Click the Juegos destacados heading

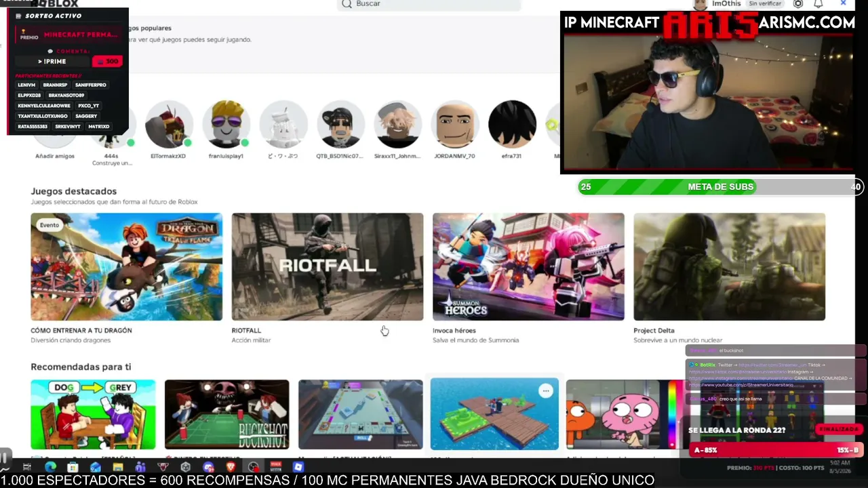coord(74,191)
